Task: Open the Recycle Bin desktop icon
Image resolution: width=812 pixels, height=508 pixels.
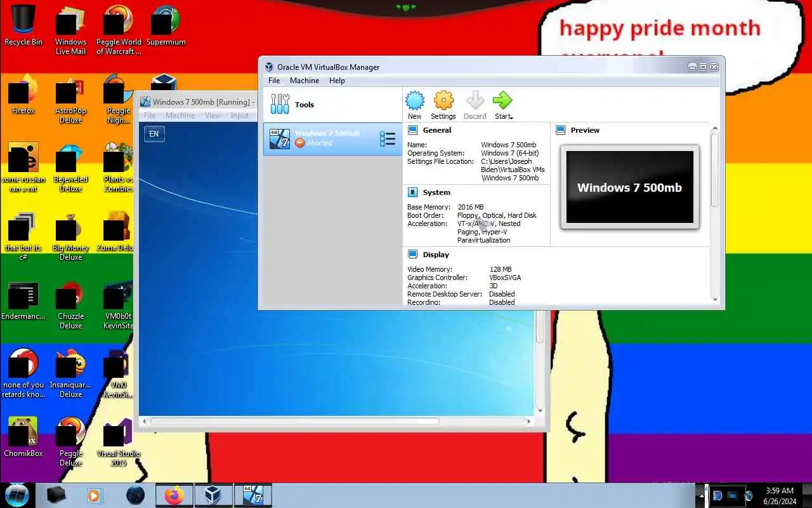Action: (23, 25)
